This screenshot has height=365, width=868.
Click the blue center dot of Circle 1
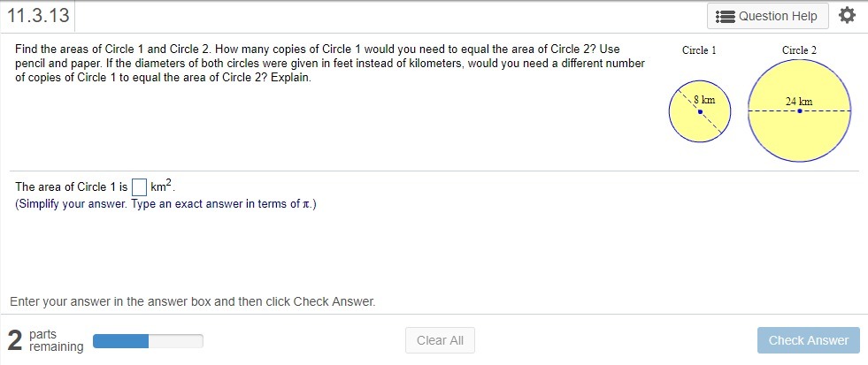[700, 112]
